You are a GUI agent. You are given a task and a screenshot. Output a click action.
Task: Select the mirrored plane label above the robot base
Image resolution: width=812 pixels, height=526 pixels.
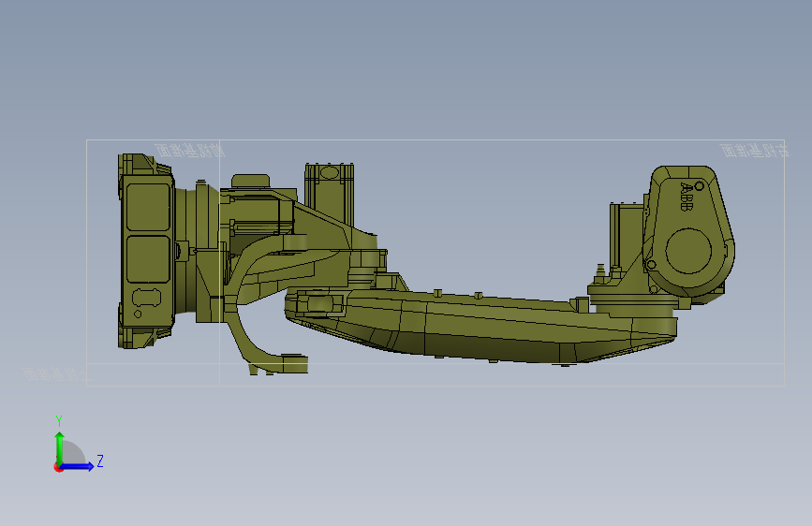coord(190,150)
